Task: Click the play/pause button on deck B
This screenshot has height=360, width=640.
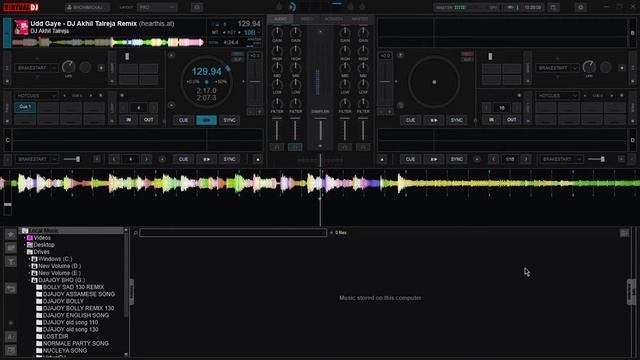Action: 433,120
